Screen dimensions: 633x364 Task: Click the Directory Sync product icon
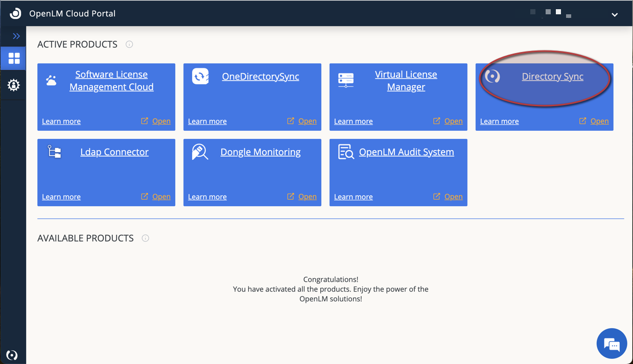[x=493, y=77]
